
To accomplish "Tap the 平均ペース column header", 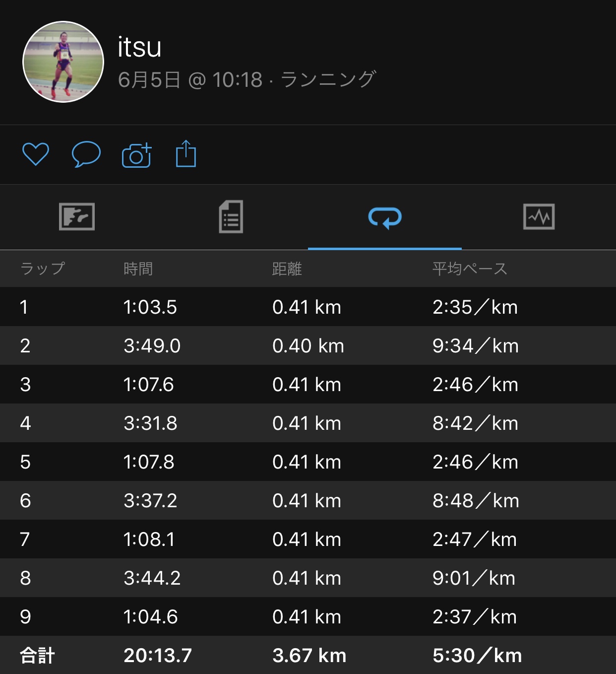I will [470, 269].
